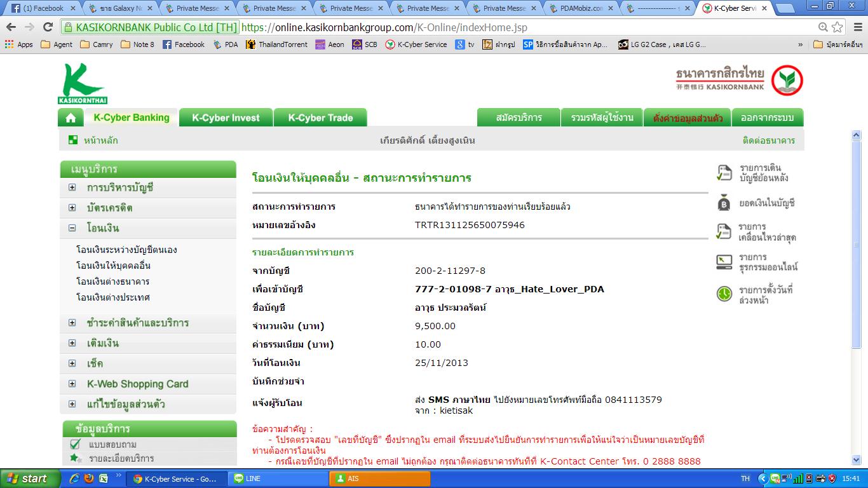Click the green home icon tab
Image resolution: width=868 pixels, height=488 pixels.
point(71,118)
